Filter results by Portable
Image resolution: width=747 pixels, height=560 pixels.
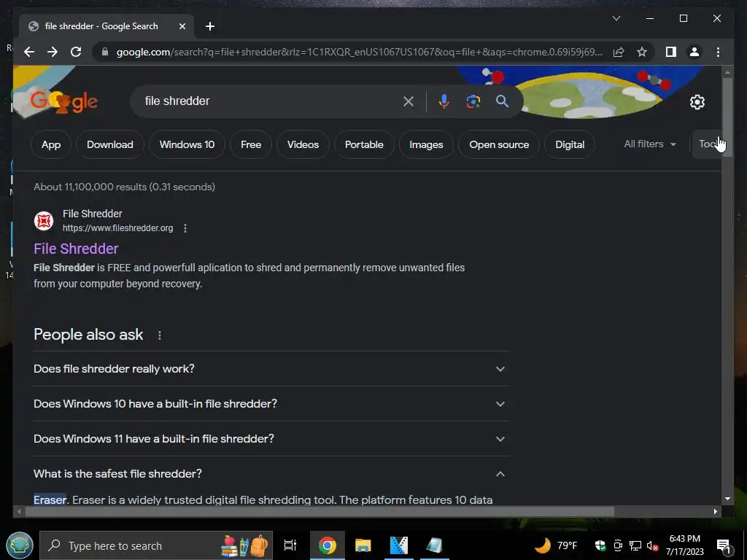364,144
